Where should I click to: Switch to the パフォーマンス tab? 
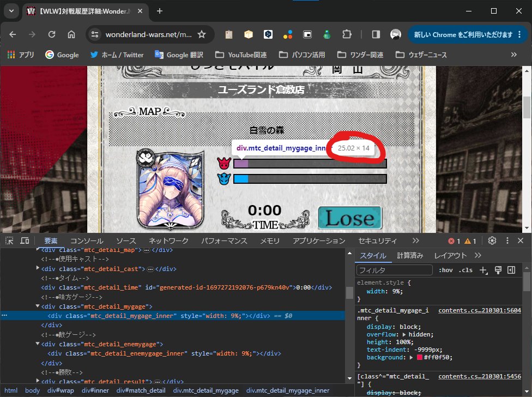(224, 241)
